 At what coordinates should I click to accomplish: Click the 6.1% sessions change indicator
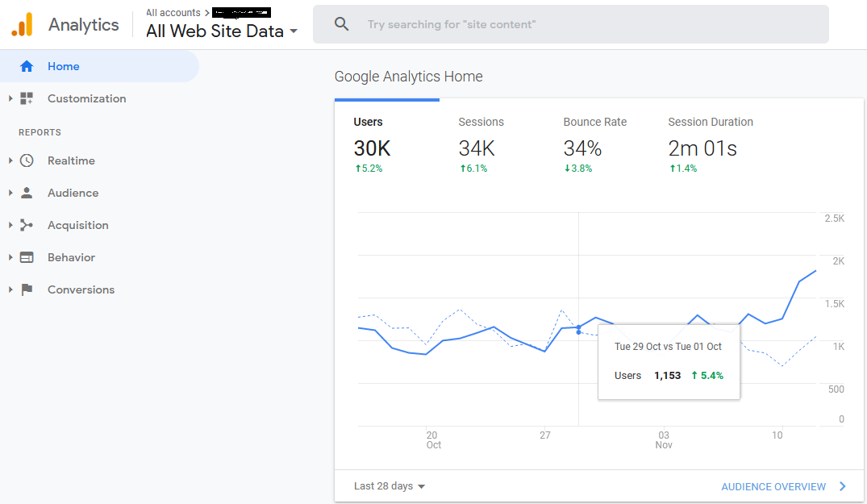(473, 169)
